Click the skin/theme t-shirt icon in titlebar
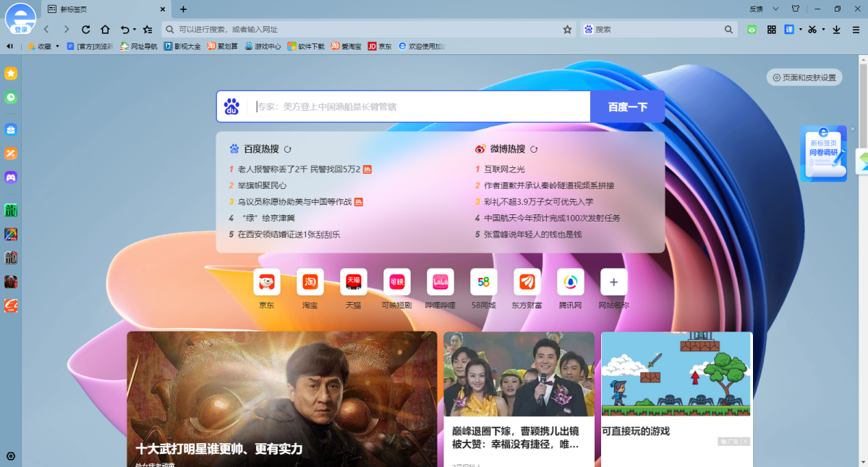 (x=796, y=9)
